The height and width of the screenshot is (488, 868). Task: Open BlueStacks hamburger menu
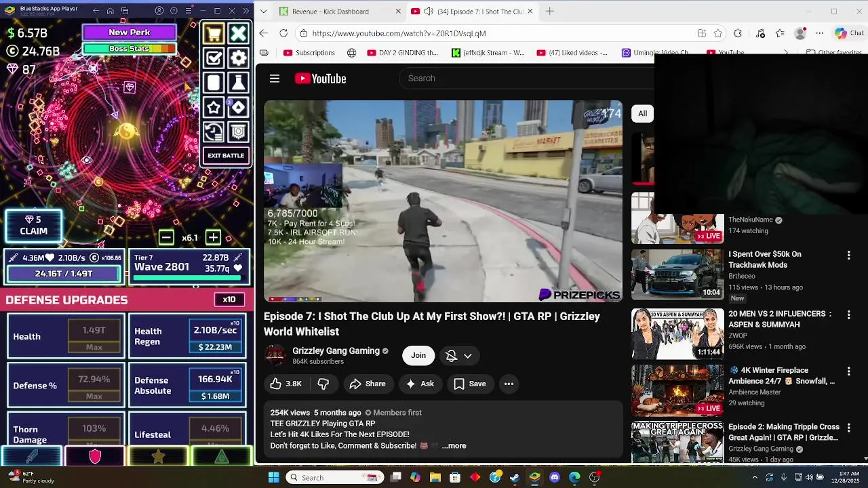tap(188, 11)
